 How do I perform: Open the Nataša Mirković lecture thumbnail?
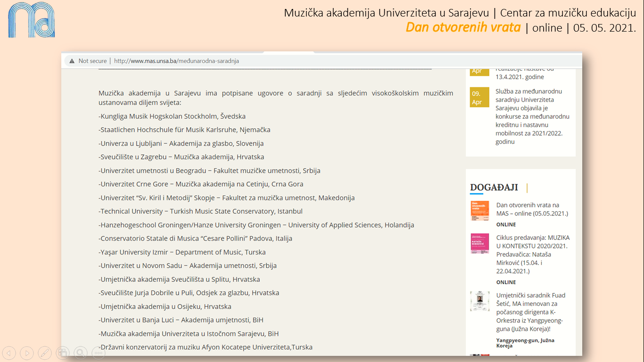(480, 243)
